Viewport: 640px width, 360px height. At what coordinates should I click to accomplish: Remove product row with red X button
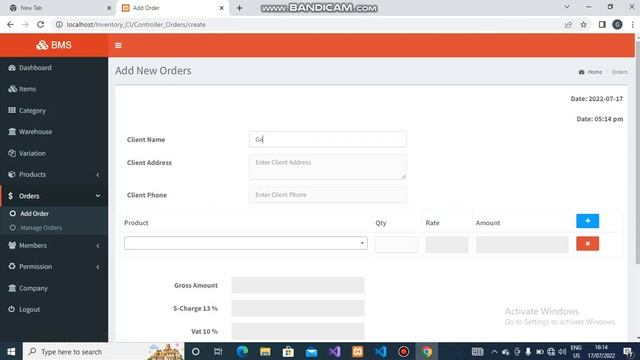click(x=587, y=244)
